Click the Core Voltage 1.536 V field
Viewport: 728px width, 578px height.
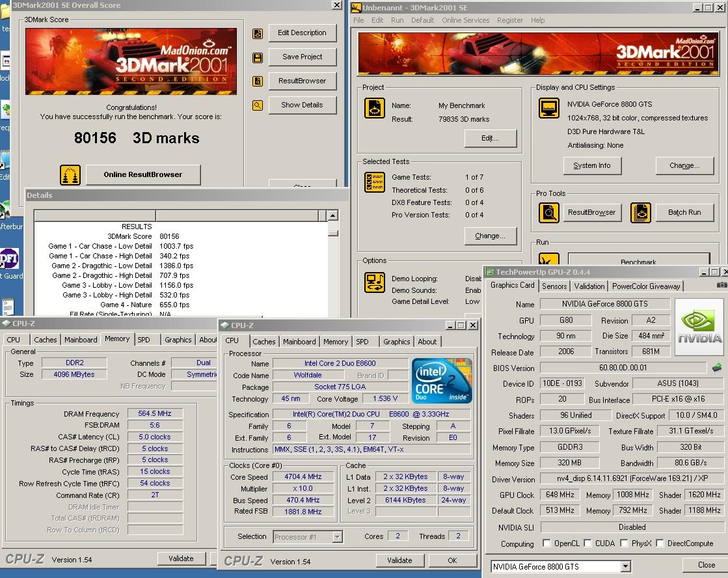[385, 398]
